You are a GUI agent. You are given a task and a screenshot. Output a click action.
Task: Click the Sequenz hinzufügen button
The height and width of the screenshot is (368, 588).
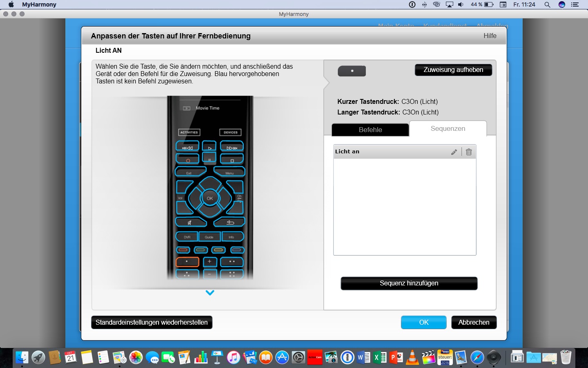[409, 283]
